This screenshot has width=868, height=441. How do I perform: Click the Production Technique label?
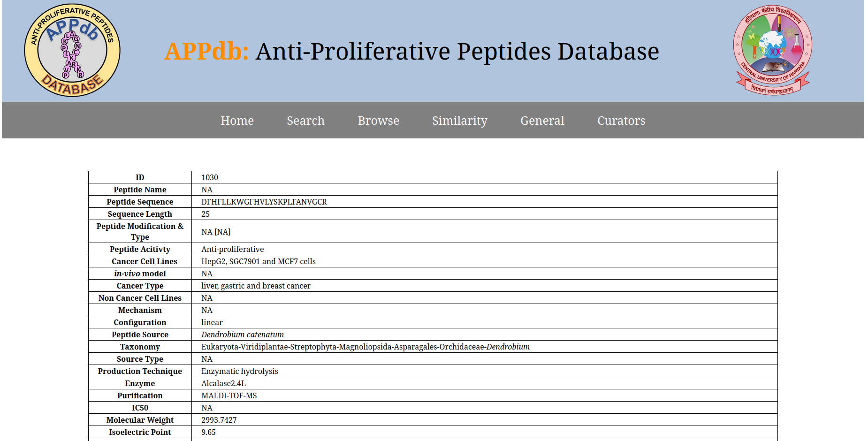point(140,371)
